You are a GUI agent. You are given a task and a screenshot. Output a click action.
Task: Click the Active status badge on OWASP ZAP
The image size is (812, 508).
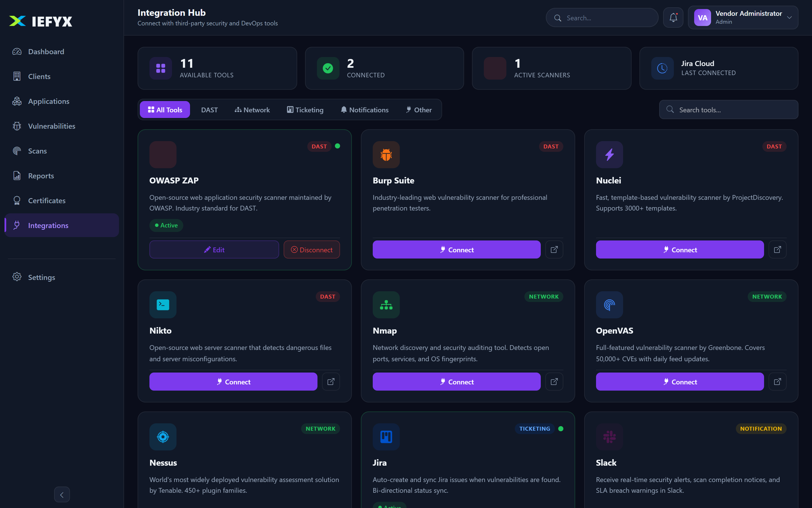166,225
